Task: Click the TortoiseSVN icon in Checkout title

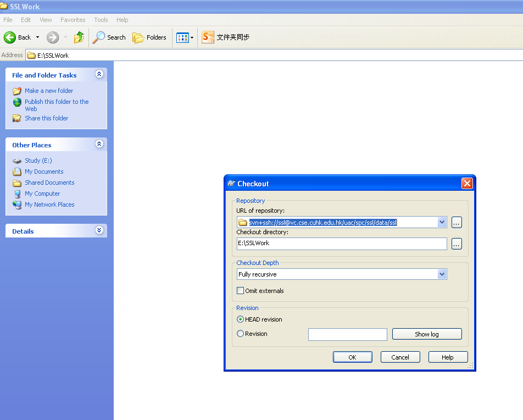Action: (x=231, y=183)
